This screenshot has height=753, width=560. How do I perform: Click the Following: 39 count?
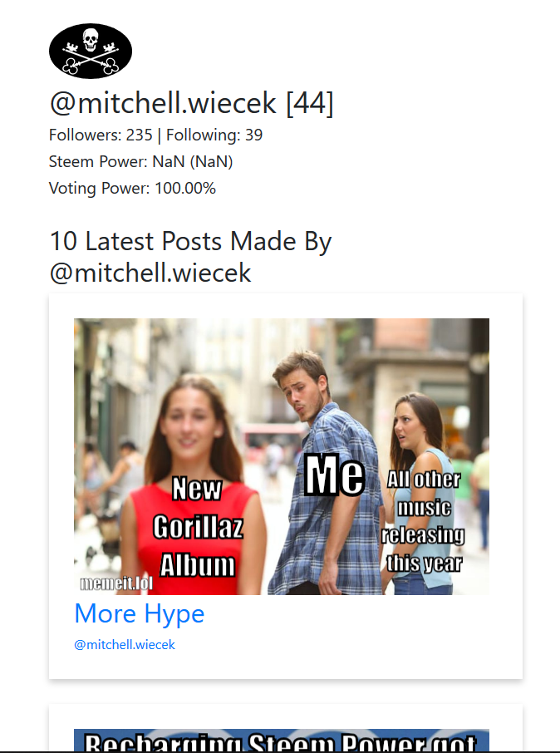(x=214, y=135)
